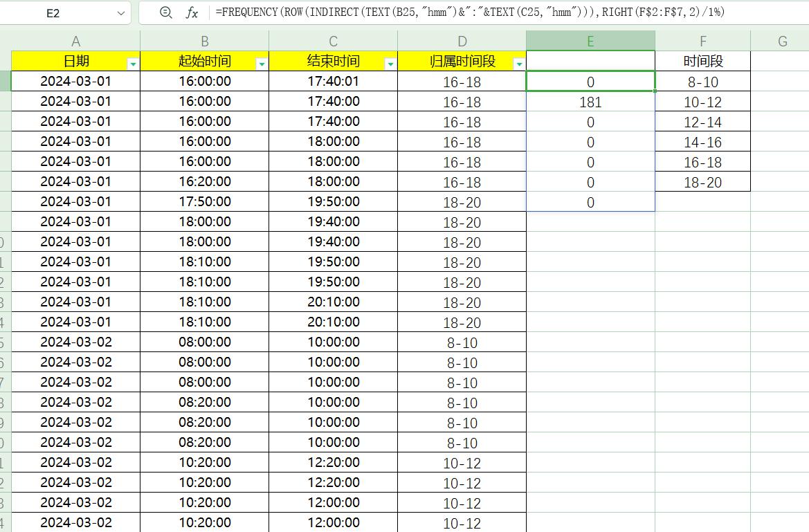Click start time cell 16:20:00
This screenshot has width=809, height=532.
204,182
